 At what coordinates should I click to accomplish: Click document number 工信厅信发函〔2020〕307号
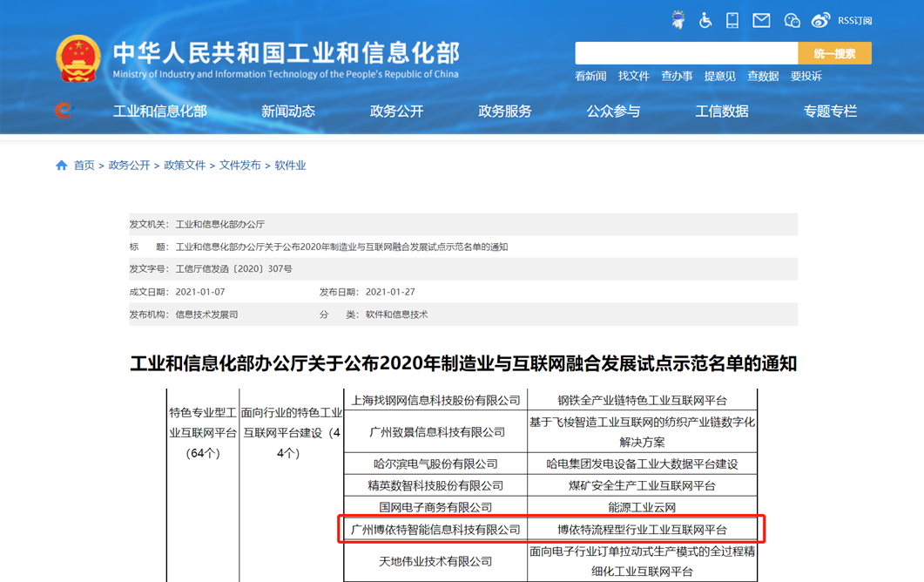(x=234, y=269)
